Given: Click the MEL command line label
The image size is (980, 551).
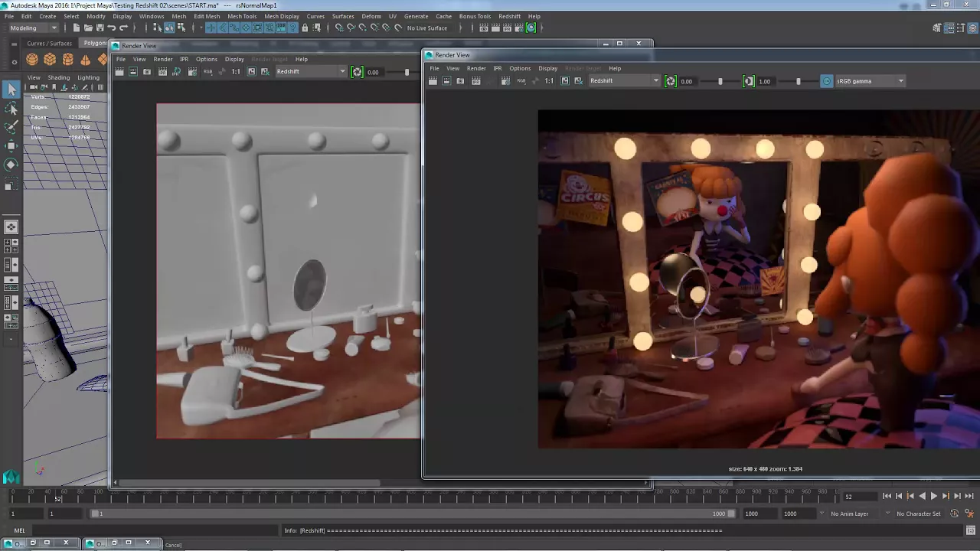Looking at the screenshot, I should click(x=20, y=530).
